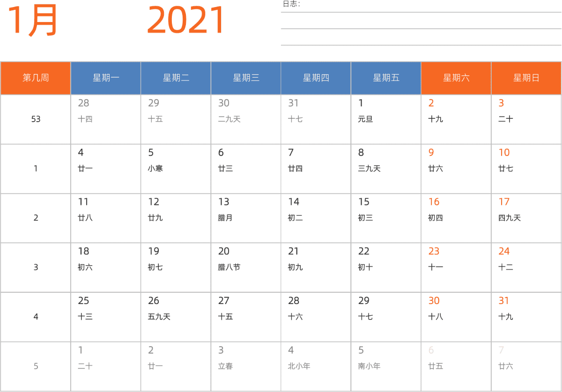
Task: Click January 28 cell 十六
Action: 316,317
